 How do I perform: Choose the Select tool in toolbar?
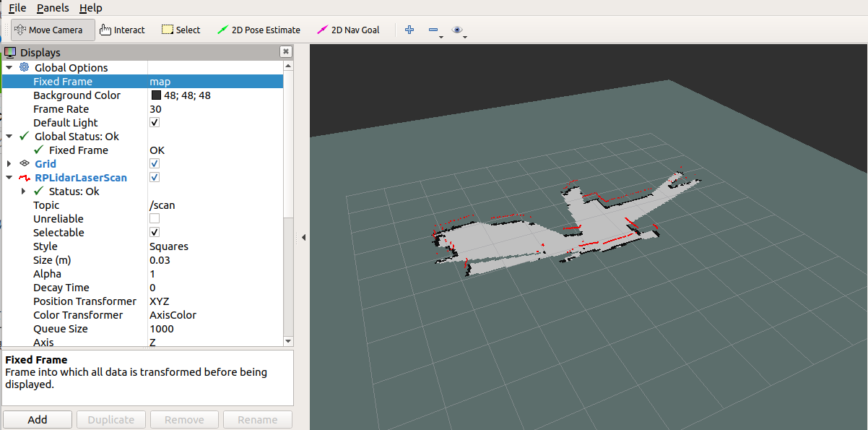pyautogui.click(x=181, y=30)
